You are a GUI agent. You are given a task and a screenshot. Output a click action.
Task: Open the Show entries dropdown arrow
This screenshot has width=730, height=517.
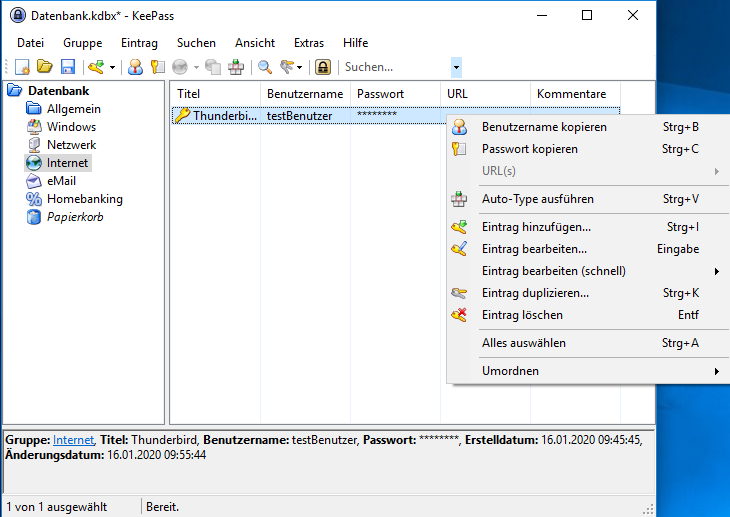pyautogui.click(x=299, y=68)
